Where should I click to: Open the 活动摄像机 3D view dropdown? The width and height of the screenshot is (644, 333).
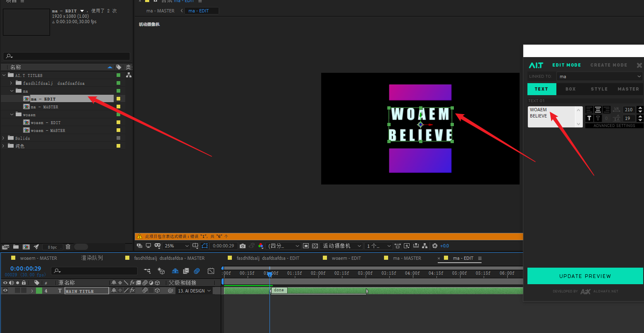click(342, 246)
